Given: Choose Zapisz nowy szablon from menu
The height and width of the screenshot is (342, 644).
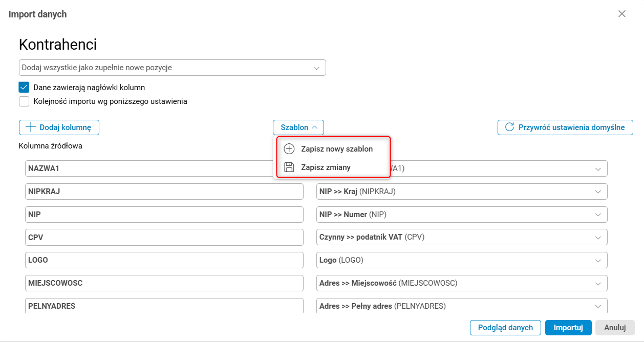Looking at the screenshot, I should (x=336, y=149).
